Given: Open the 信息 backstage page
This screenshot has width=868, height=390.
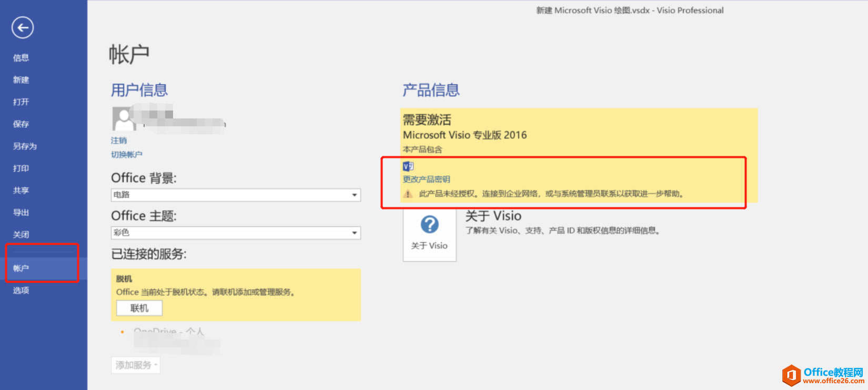Looking at the screenshot, I should click(x=21, y=58).
